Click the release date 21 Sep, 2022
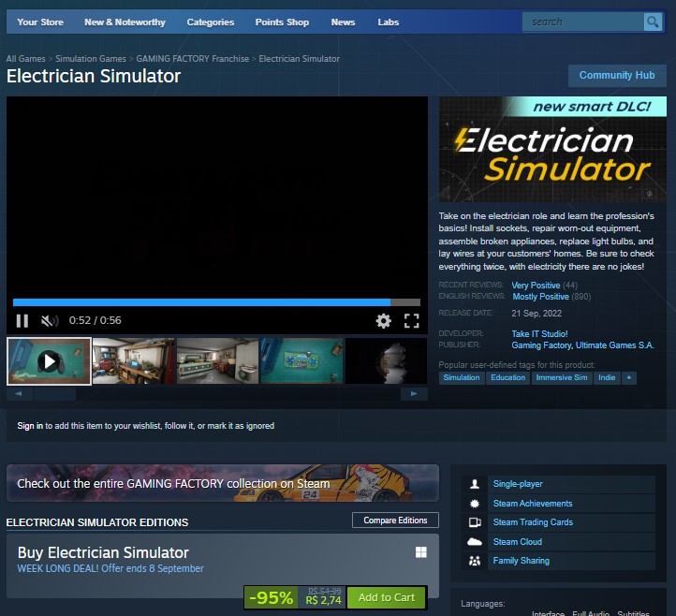This screenshot has height=616, width=676. point(536,314)
